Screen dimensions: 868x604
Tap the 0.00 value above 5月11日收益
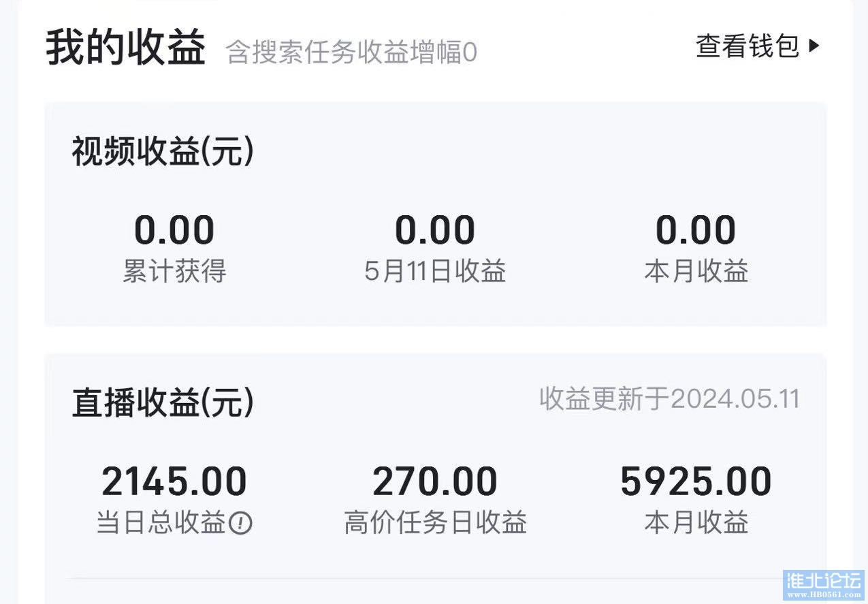click(x=435, y=230)
